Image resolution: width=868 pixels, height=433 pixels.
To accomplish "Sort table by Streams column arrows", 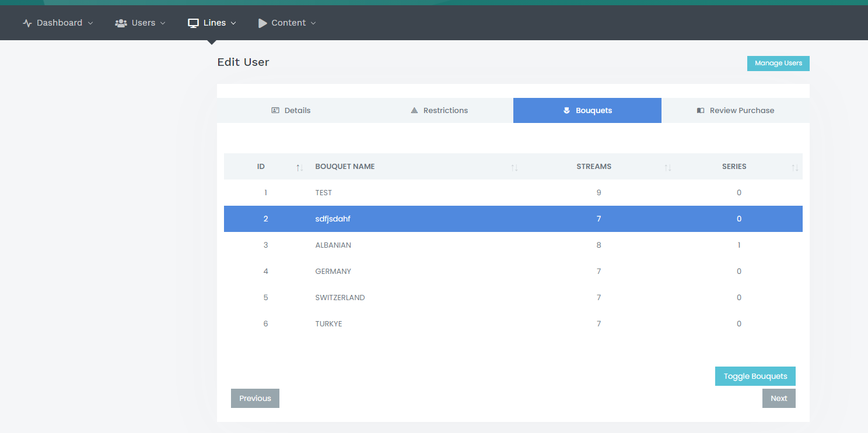I will [x=668, y=167].
